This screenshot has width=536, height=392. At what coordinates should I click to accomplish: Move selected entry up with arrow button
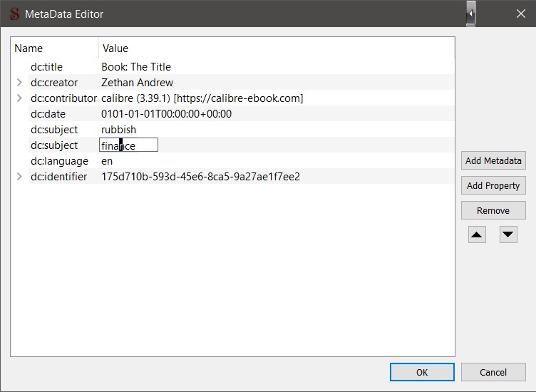coord(477,234)
